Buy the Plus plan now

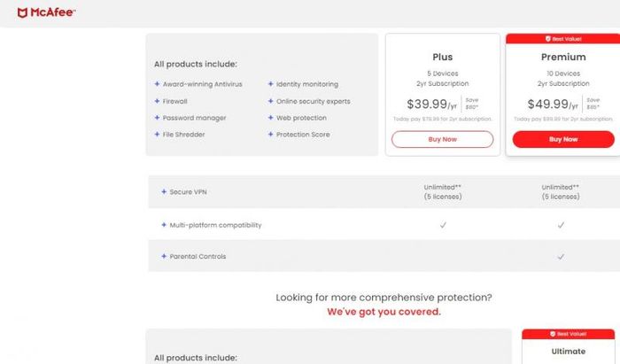point(443,140)
